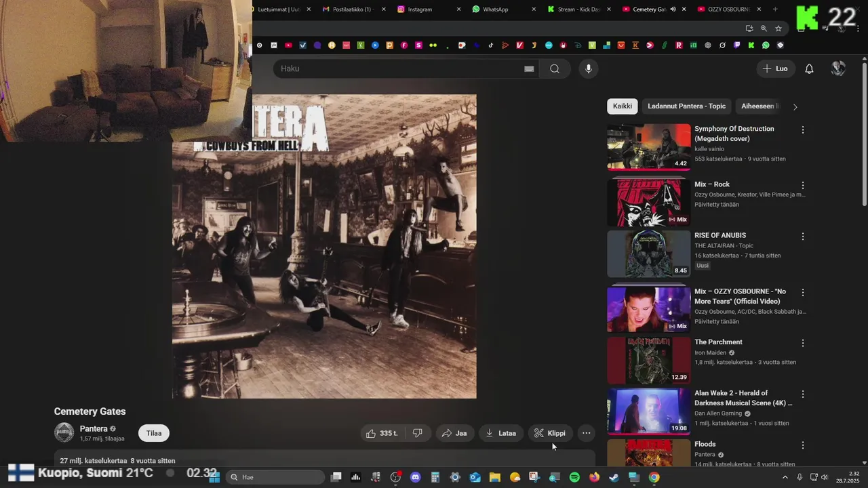
Task: Select the Kaikki filter chip
Action: pos(623,106)
